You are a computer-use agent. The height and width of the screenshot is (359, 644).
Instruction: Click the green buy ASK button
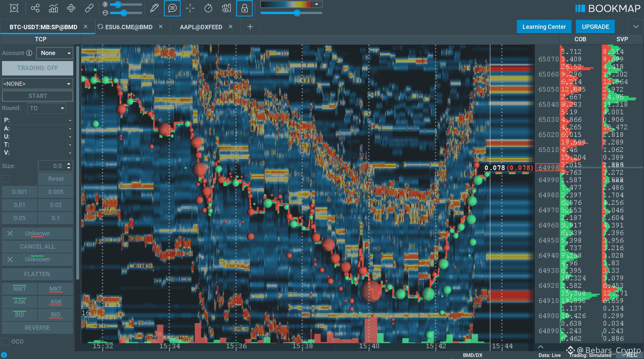click(19, 302)
